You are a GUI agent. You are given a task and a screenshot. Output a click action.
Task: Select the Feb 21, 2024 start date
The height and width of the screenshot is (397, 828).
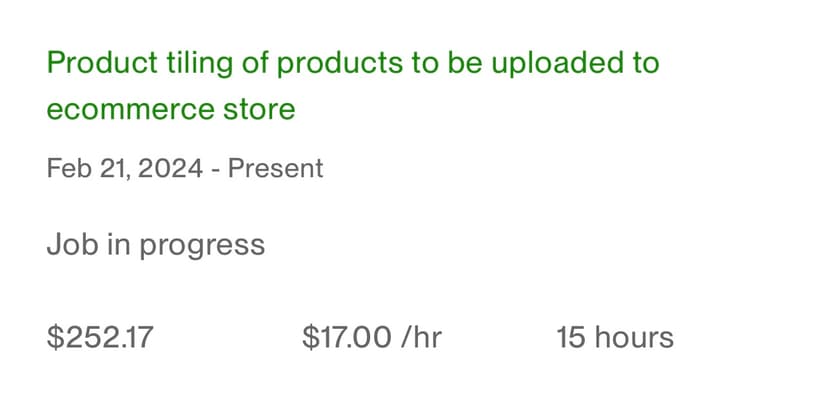tap(125, 169)
